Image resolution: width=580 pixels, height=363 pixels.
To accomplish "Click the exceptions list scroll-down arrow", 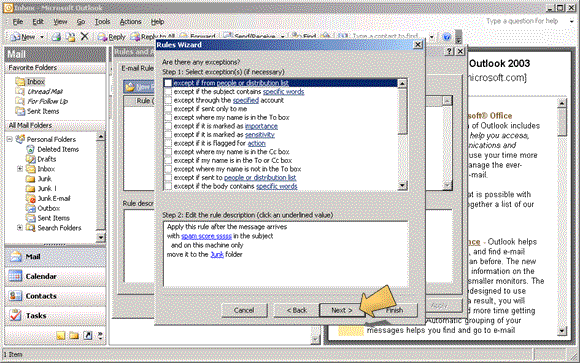I will 402,185.
